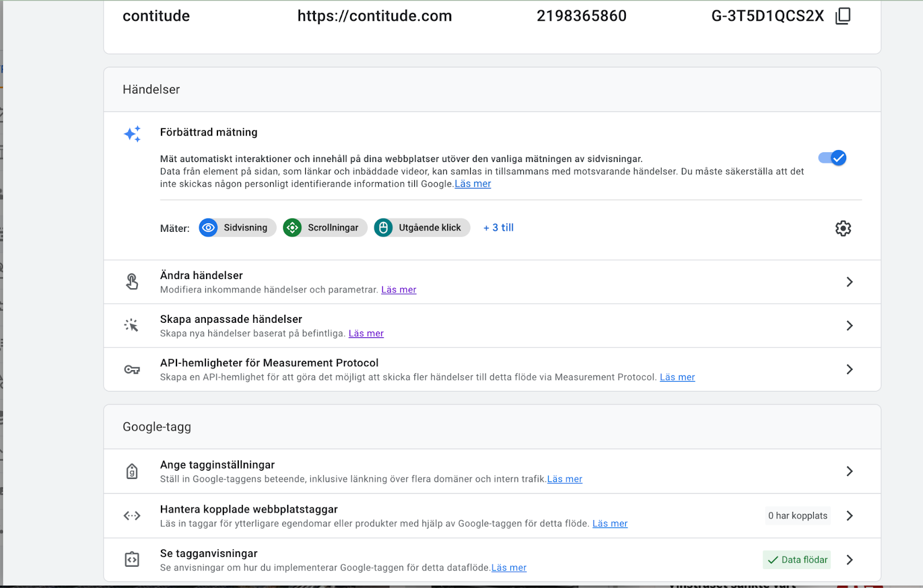The width and height of the screenshot is (923, 588).
Task: Select the Sidvisning chip label
Action: (245, 228)
